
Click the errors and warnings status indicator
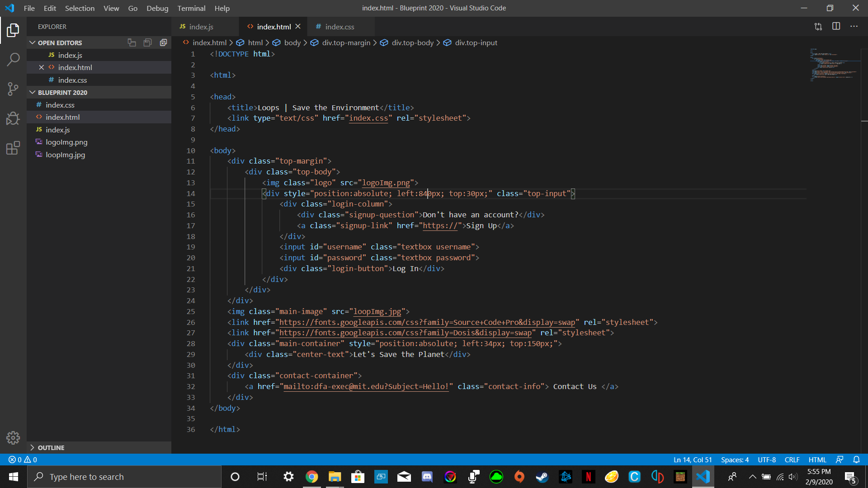pyautogui.click(x=23, y=460)
